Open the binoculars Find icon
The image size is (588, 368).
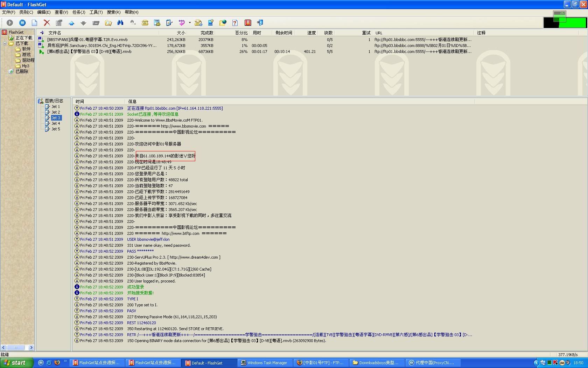coord(120,23)
